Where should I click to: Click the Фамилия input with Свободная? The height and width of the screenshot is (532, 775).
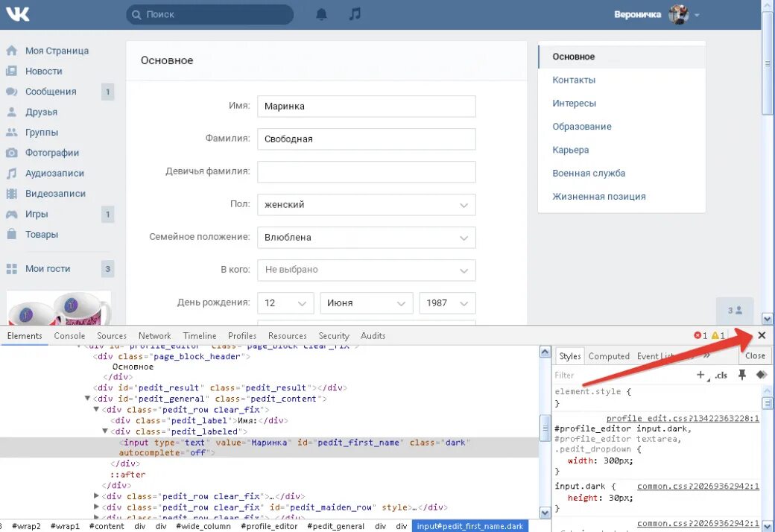pos(366,139)
